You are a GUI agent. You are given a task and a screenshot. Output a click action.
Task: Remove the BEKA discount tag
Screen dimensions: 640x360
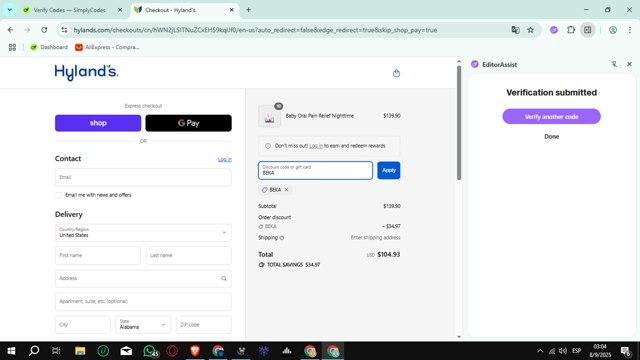point(287,190)
